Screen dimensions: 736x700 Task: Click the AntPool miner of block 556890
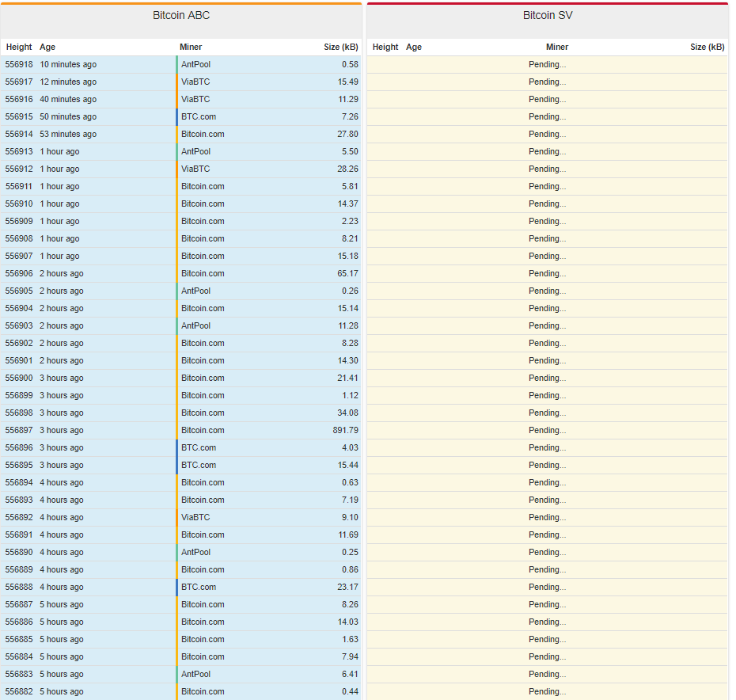(195, 552)
